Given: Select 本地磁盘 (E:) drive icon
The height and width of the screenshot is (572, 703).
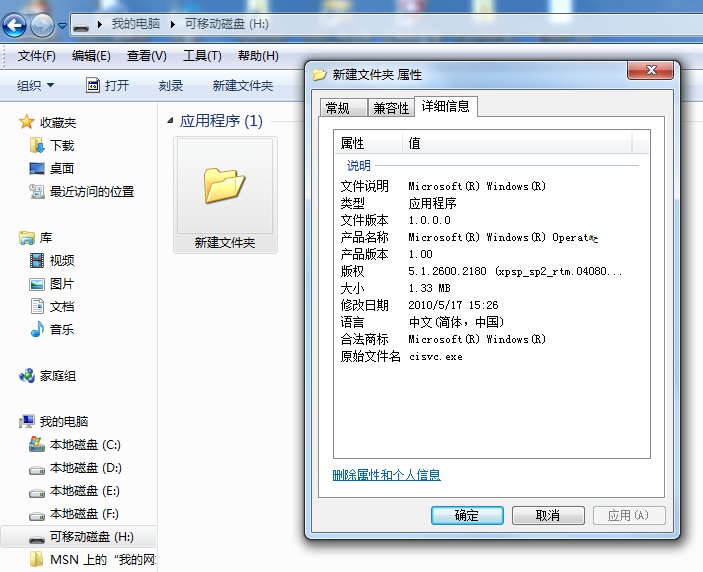Looking at the screenshot, I should click(37, 493).
